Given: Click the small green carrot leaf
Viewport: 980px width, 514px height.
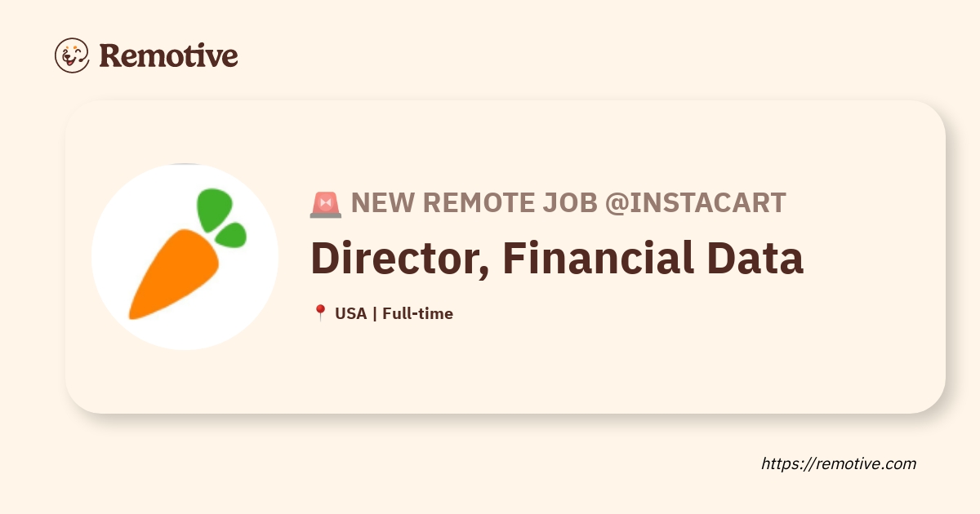Looking at the screenshot, I should (x=234, y=235).
